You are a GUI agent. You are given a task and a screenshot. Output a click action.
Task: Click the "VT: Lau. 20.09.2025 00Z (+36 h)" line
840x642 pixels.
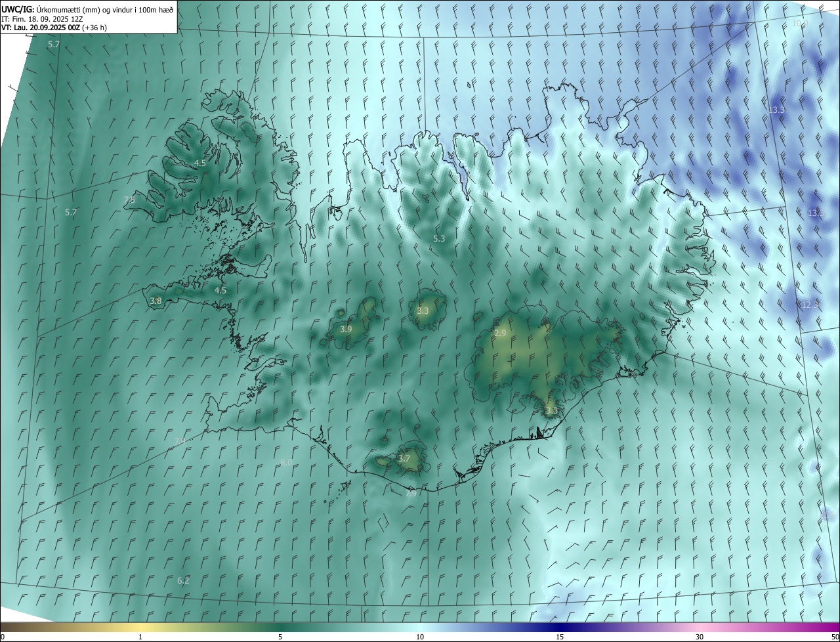[x=54, y=28]
